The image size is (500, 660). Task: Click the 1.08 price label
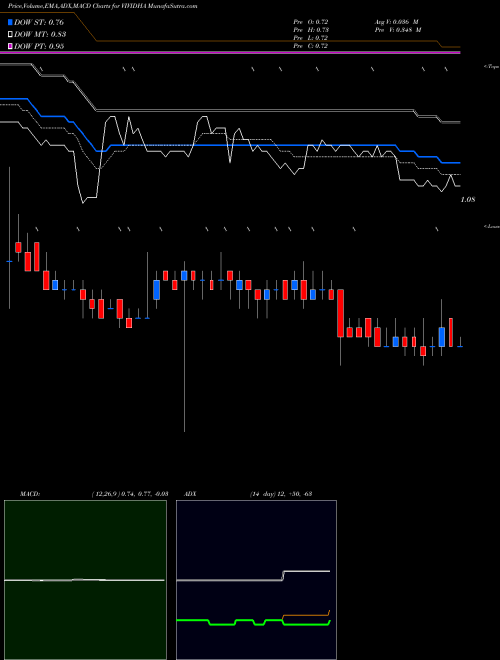(468, 200)
